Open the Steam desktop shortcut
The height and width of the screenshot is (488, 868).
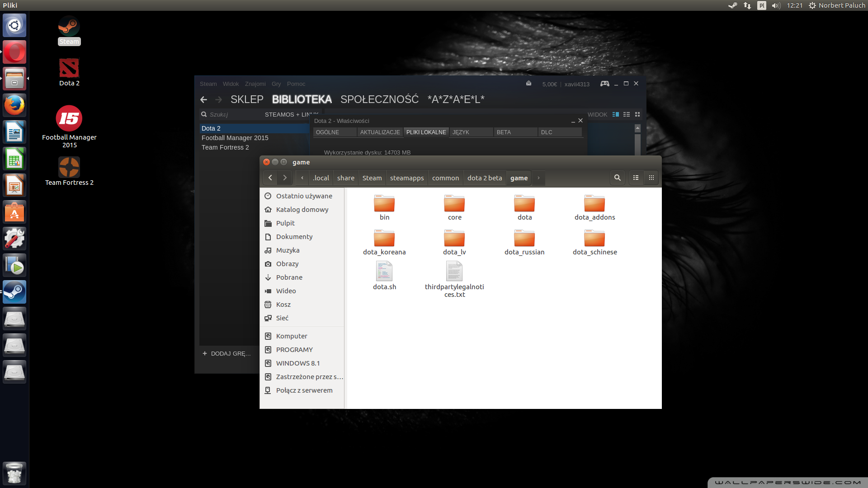(69, 30)
